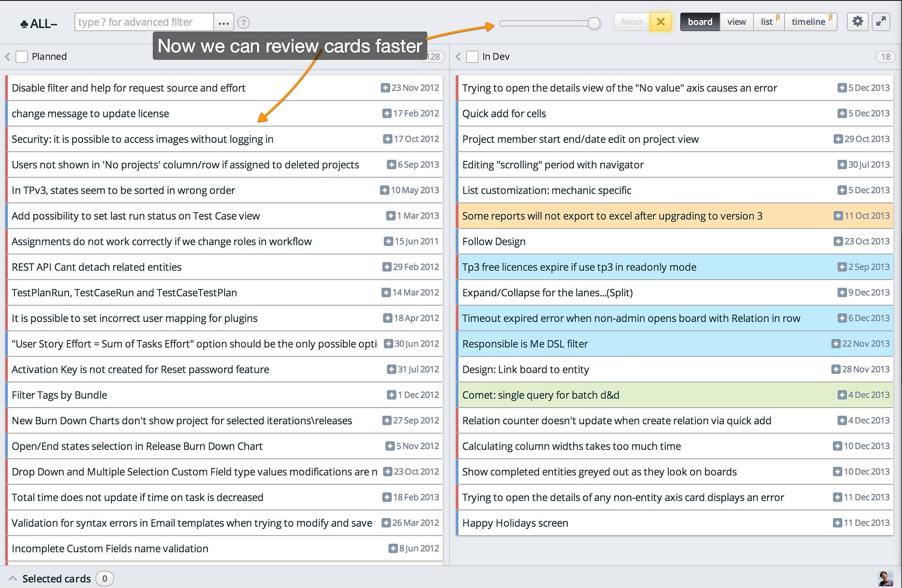902x588 pixels.
Task: Collapse the In Dev column chevron
Action: click(x=458, y=57)
